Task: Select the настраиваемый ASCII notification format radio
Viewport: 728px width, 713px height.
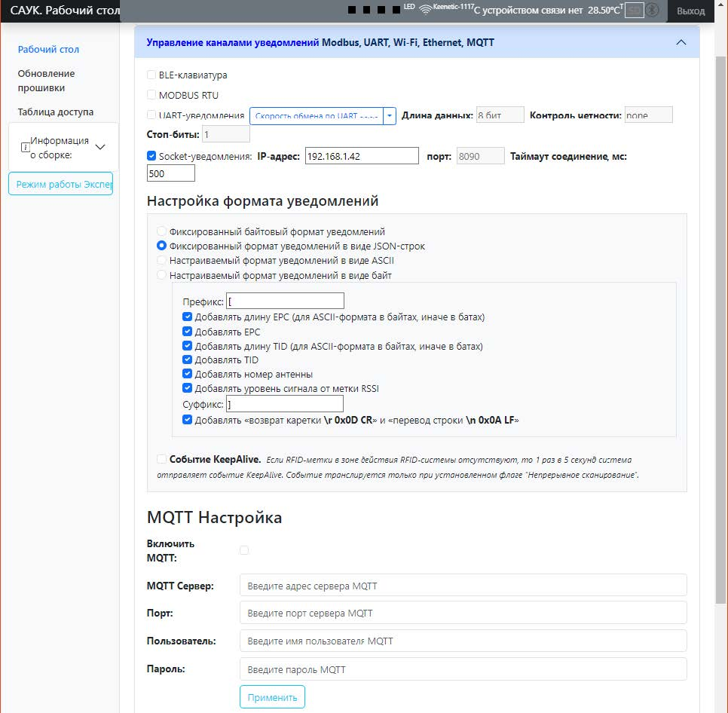Action: coord(161,260)
